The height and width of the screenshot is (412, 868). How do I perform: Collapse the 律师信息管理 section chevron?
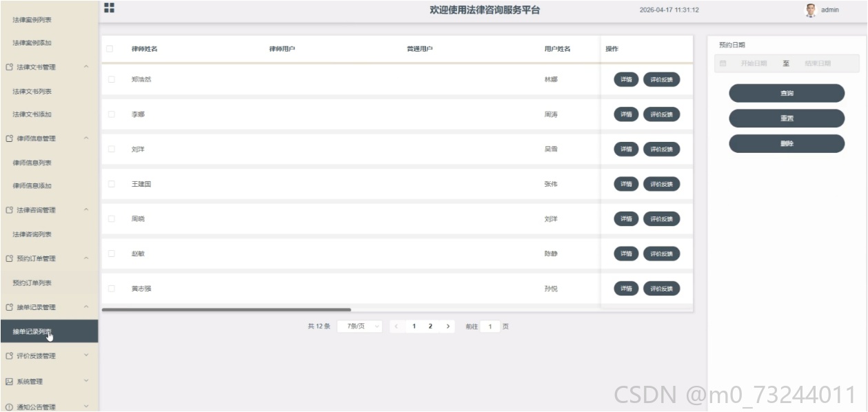coord(86,138)
